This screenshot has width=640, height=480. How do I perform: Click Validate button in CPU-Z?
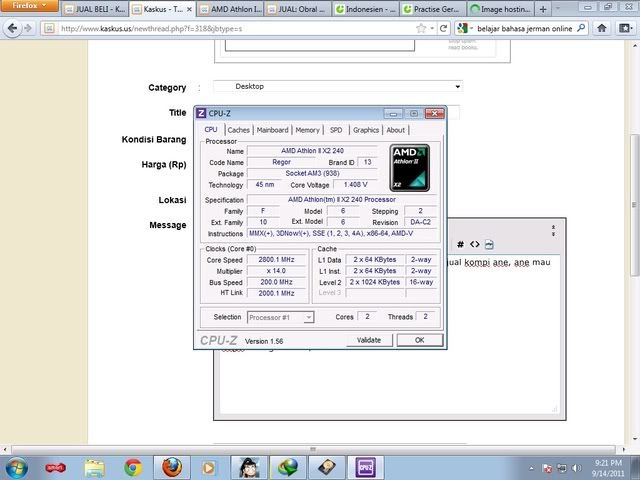369,340
